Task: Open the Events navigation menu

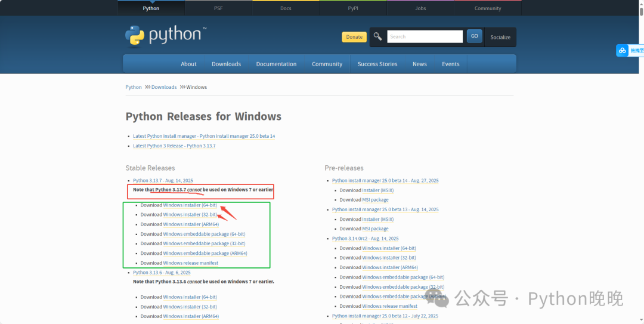Action: coord(451,64)
